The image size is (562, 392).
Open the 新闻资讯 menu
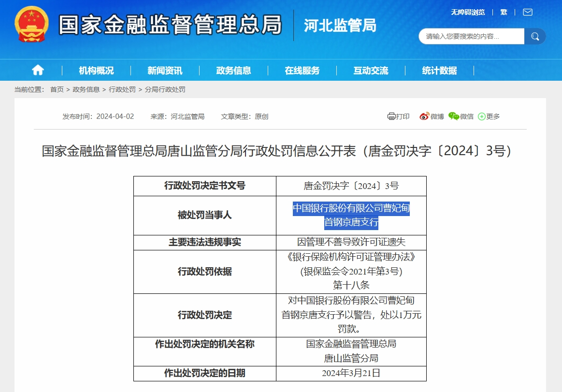pos(165,70)
